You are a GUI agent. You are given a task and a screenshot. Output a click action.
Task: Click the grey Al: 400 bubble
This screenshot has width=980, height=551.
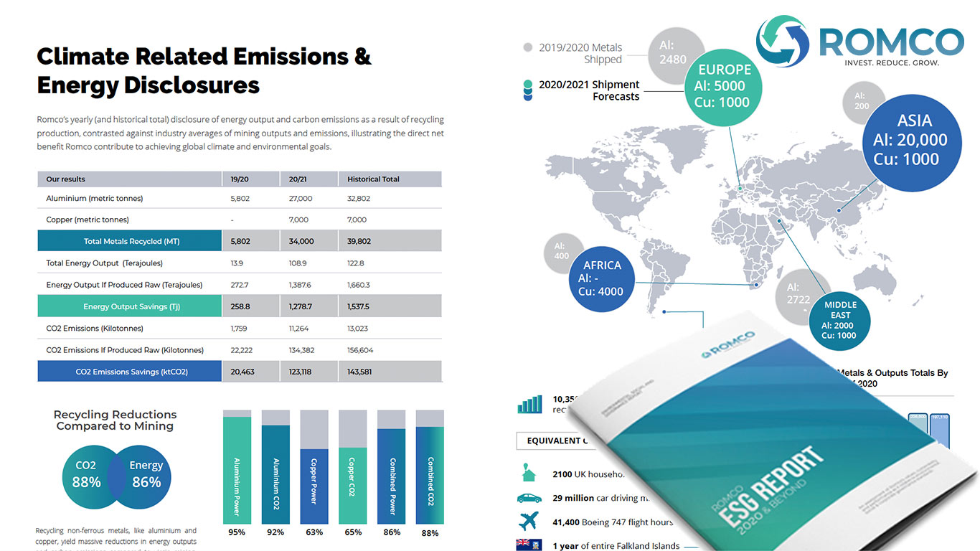[x=562, y=252]
